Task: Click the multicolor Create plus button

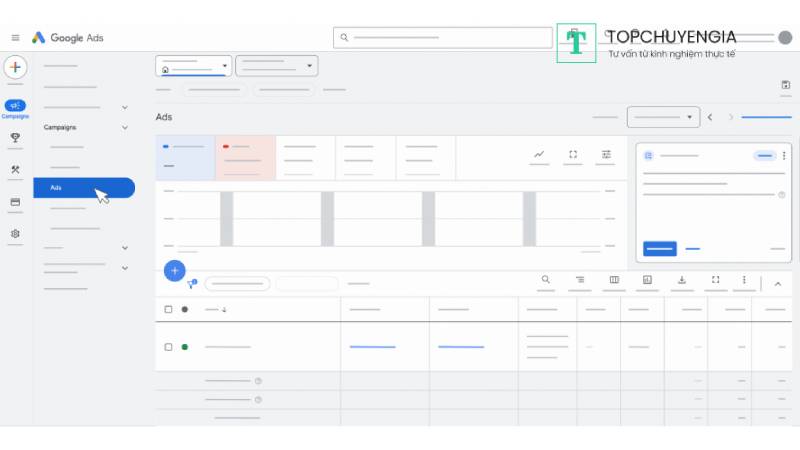Action: pos(15,68)
